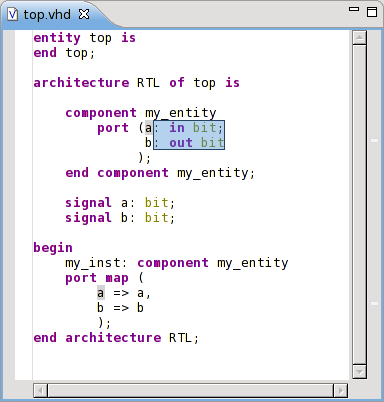The width and height of the screenshot is (384, 402).
Task: Click the highlighted port 'a' in port declaration
Action: [149, 128]
